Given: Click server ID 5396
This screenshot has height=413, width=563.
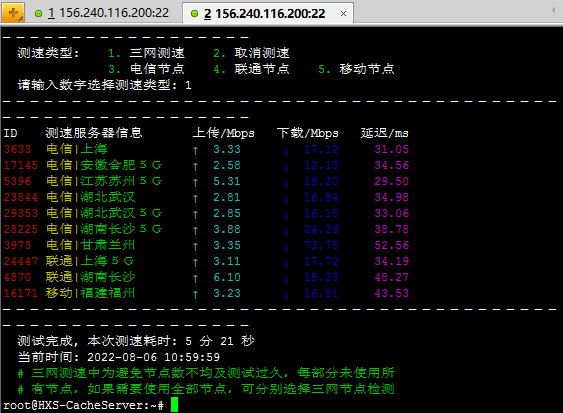Looking at the screenshot, I should 17,181.
